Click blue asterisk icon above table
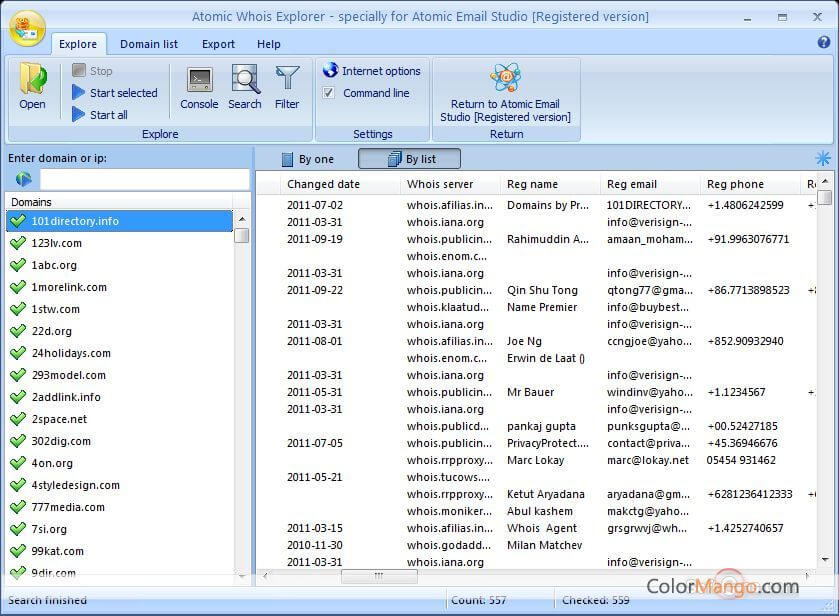The width and height of the screenshot is (839, 616). coord(822,158)
